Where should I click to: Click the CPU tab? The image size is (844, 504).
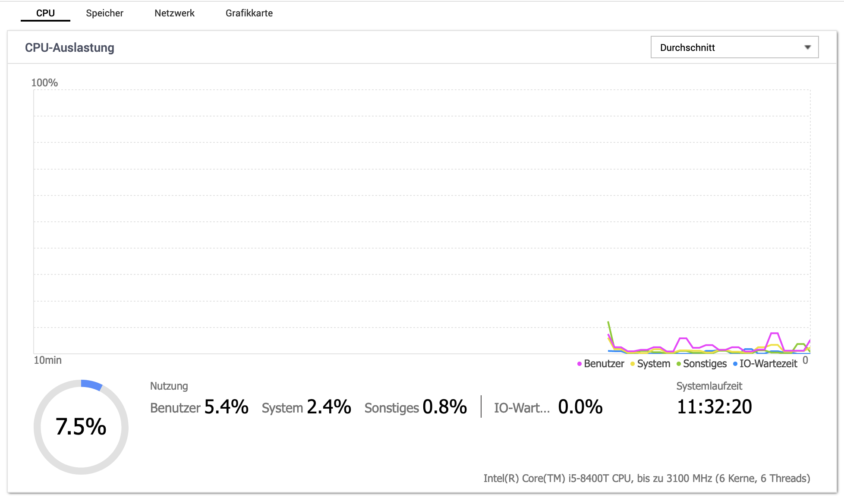(x=45, y=13)
